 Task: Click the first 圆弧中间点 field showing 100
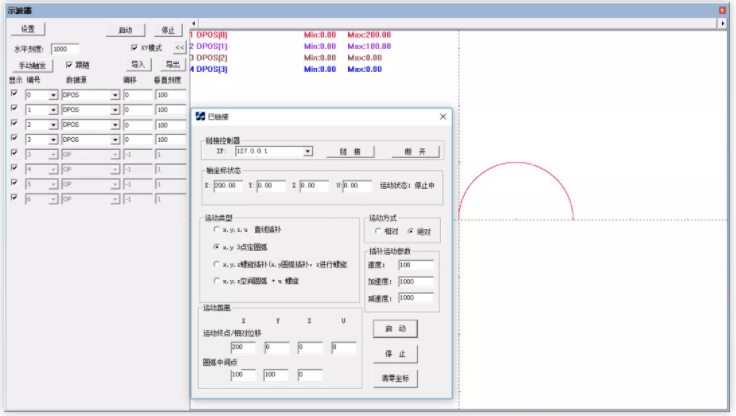tap(243, 375)
